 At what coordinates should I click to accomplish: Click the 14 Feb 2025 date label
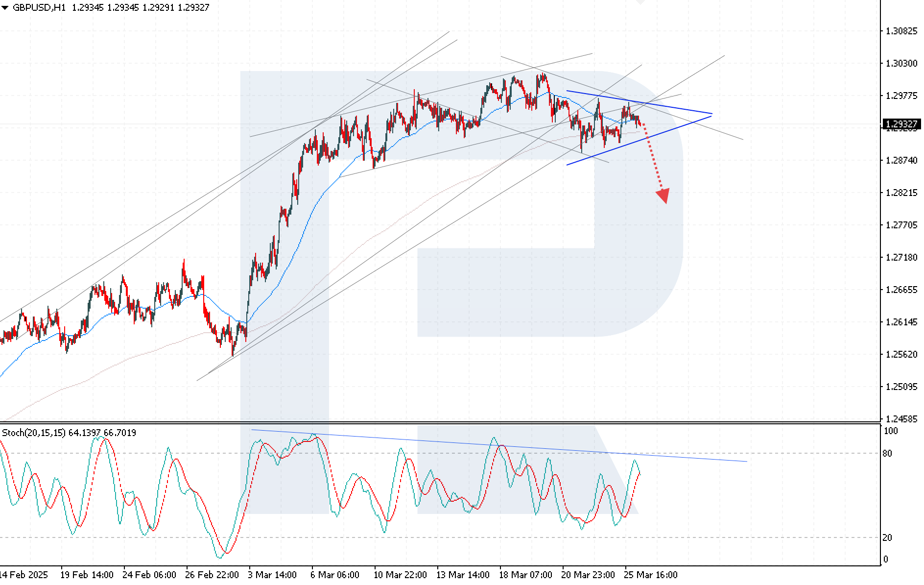coord(24,575)
